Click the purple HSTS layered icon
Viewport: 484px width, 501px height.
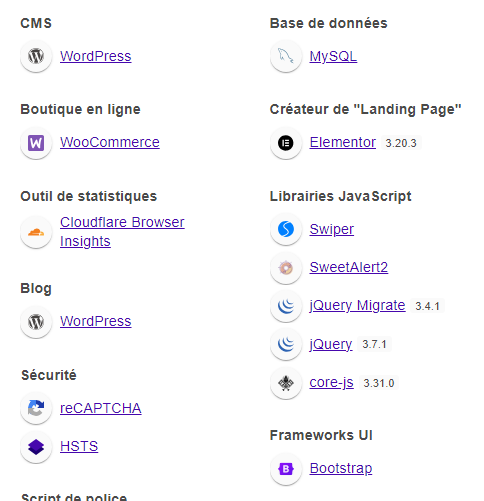pyautogui.click(x=36, y=447)
